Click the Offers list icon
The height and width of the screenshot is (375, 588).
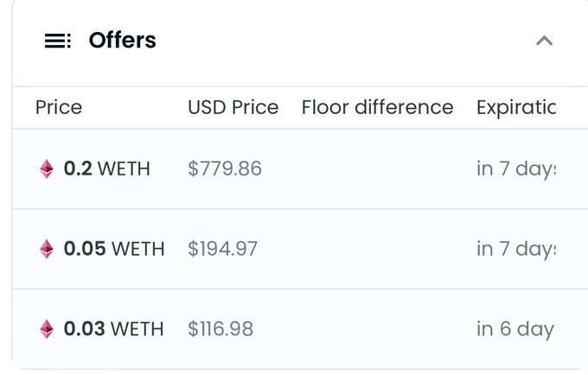(x=58, y=41)
